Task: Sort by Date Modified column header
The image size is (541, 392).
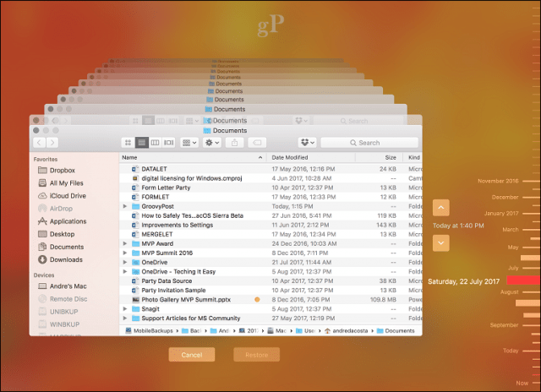Action: tap(310, 157)
